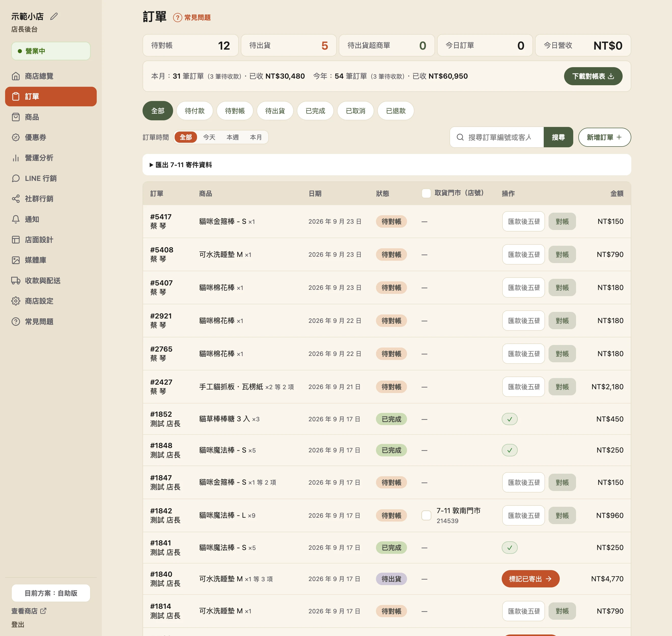Select 全部 order time filter
Viewport: 672px width, 636px height.
pyautogui.click(x=186, y=137)
